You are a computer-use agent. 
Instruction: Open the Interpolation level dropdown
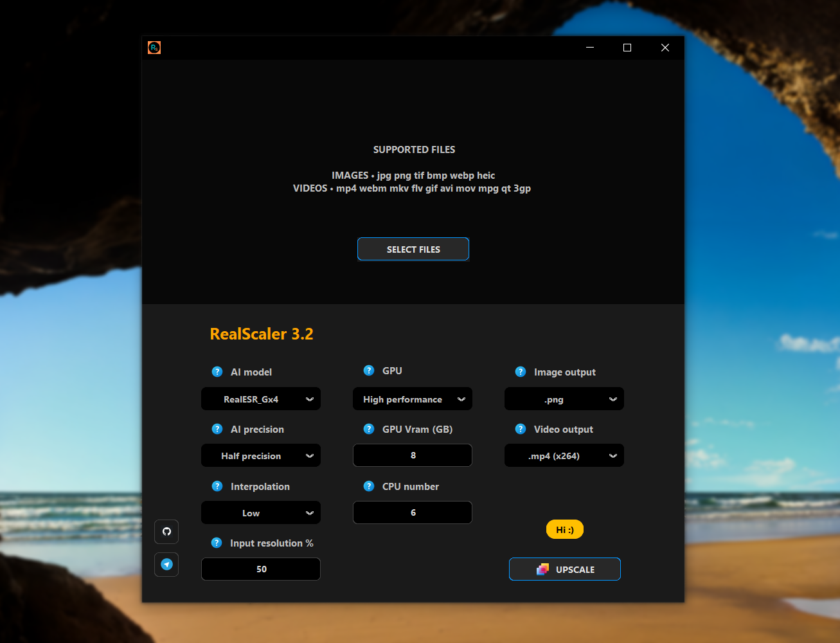coord(260,512)
